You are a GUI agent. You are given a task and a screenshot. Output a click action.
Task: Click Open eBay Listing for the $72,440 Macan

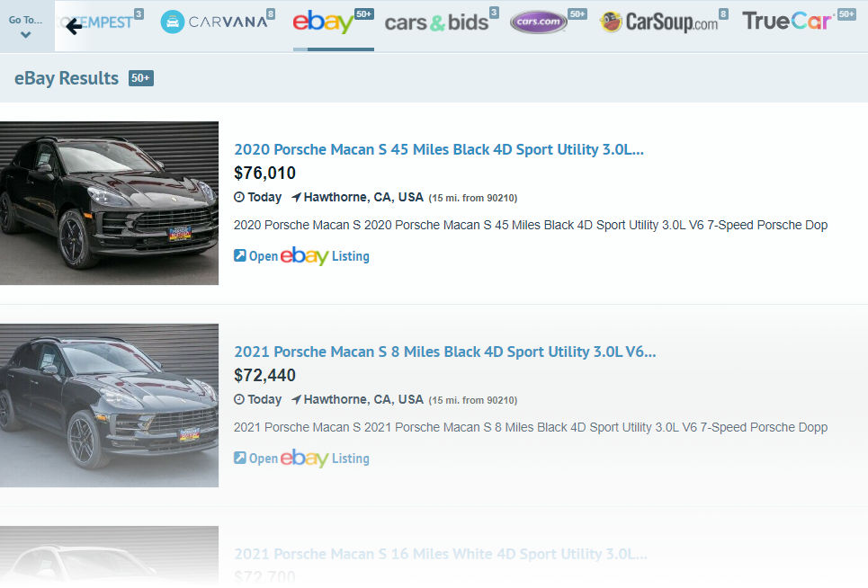301,459
